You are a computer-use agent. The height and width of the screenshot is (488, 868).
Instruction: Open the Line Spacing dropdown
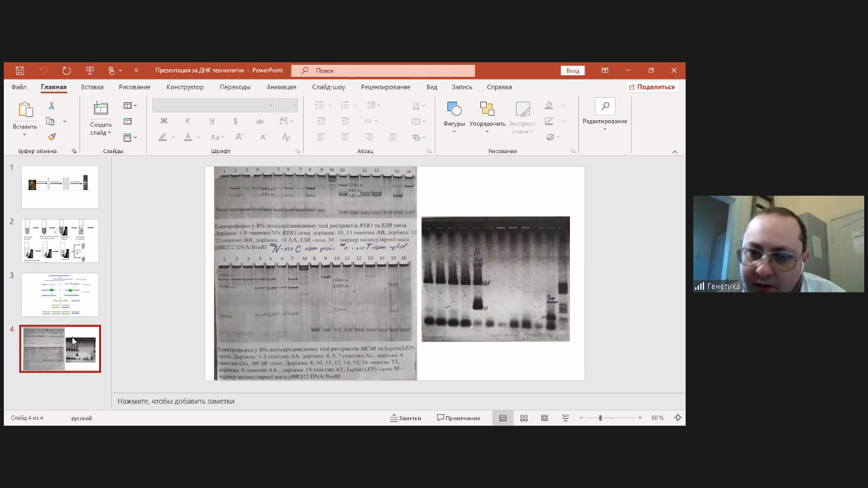[x=374, y=105]
